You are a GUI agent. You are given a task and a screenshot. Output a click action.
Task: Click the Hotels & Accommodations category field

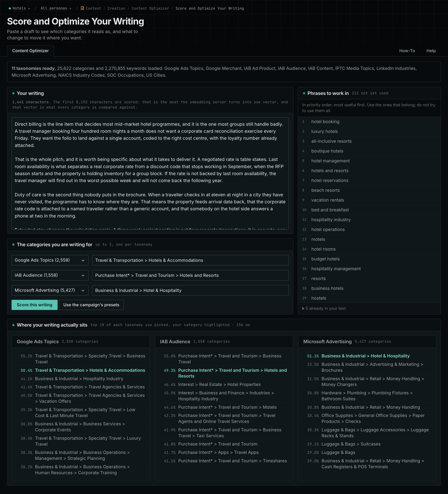[x=190, y=260]
